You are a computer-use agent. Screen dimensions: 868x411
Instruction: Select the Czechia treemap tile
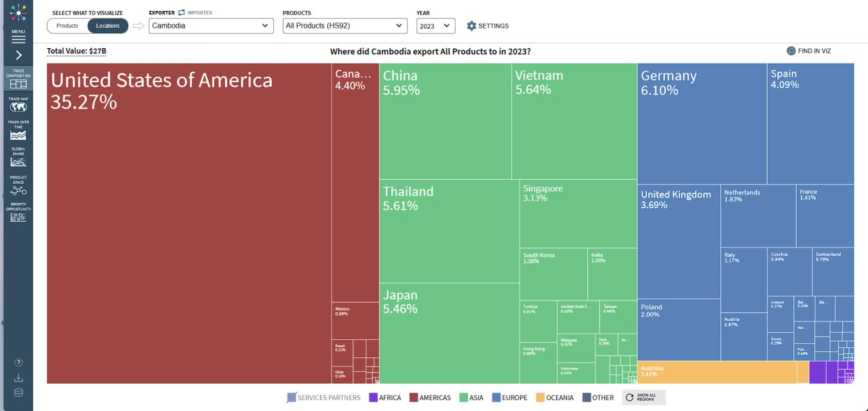[790, 271]
